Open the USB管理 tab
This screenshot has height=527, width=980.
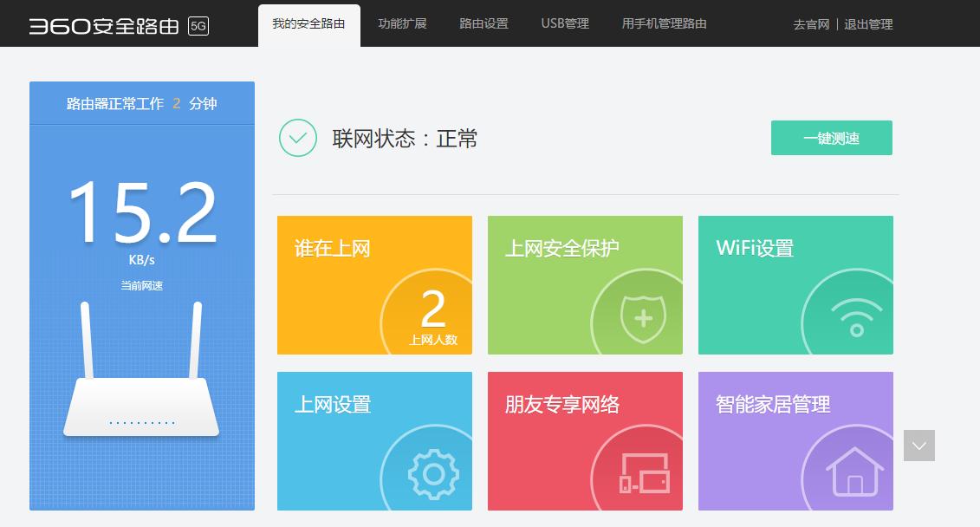click(564, 24)
